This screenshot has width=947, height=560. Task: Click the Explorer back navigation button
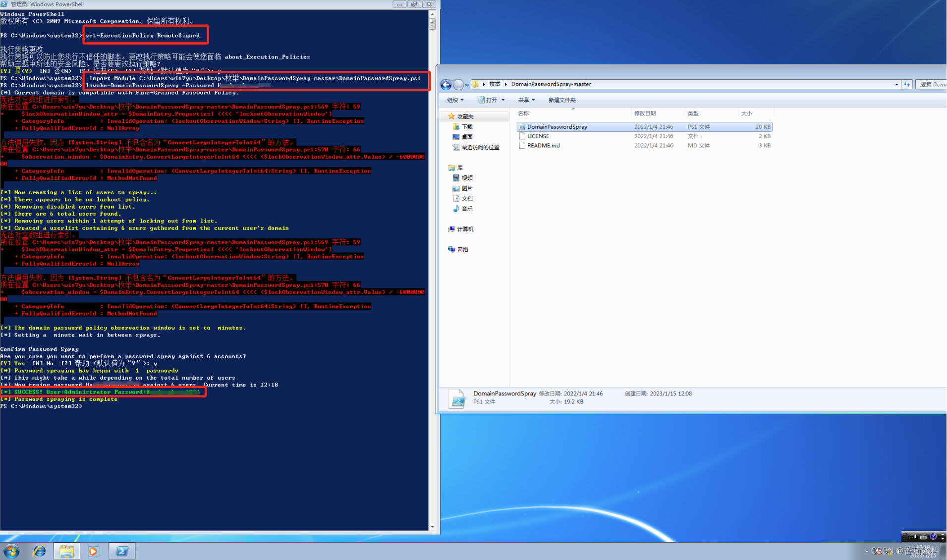point(446,85)
